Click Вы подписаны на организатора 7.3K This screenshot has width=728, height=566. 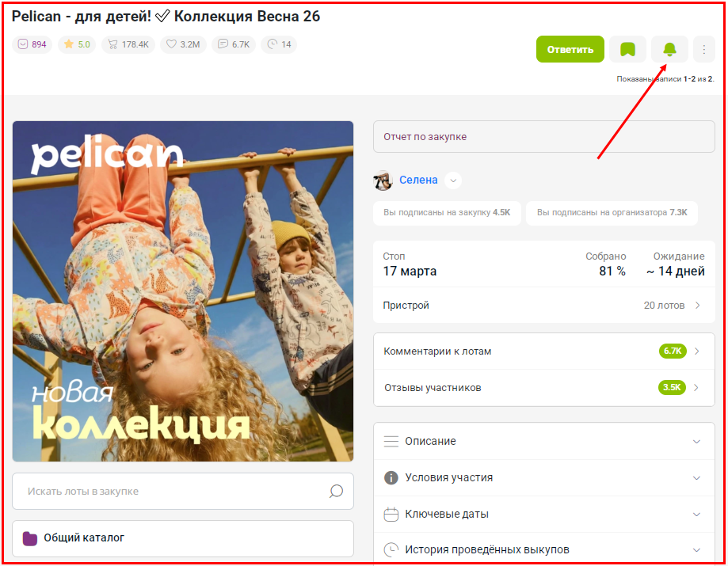click(612, 213)
